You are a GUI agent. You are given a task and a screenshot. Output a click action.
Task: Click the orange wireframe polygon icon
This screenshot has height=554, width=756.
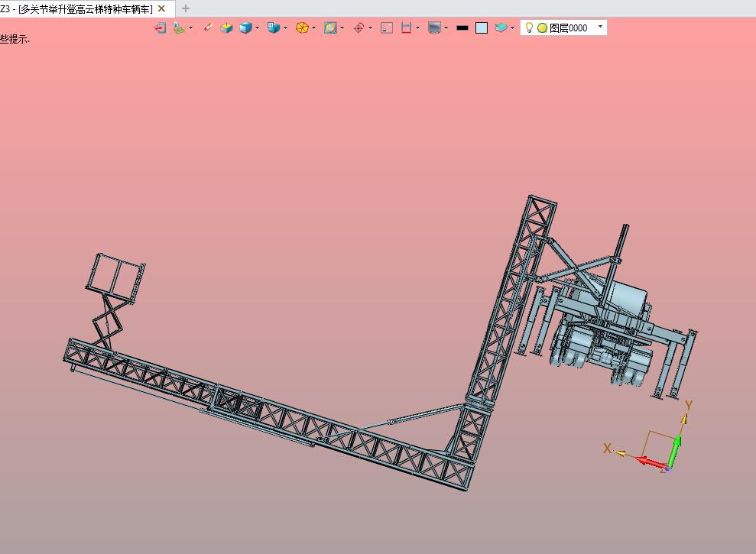302,28
